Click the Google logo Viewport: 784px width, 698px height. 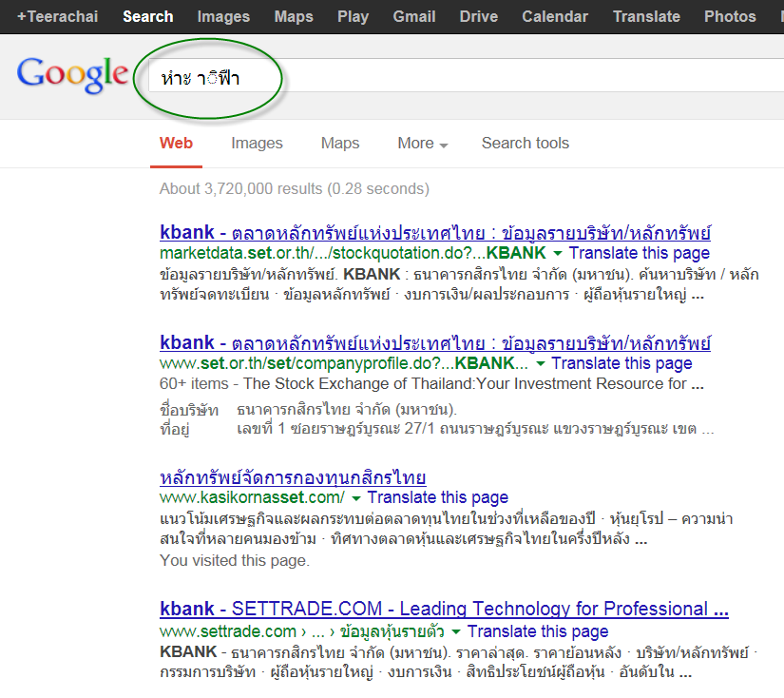[x=72, y=75]
